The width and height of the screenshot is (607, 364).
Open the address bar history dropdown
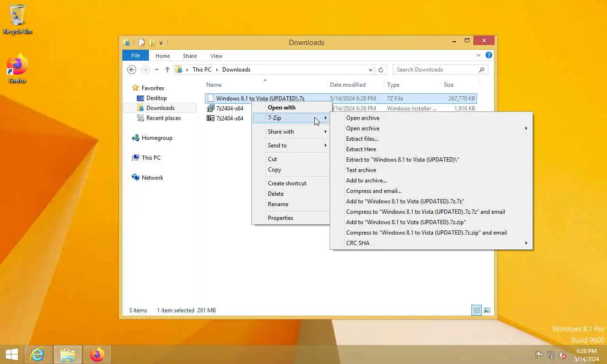click(370, 70)
